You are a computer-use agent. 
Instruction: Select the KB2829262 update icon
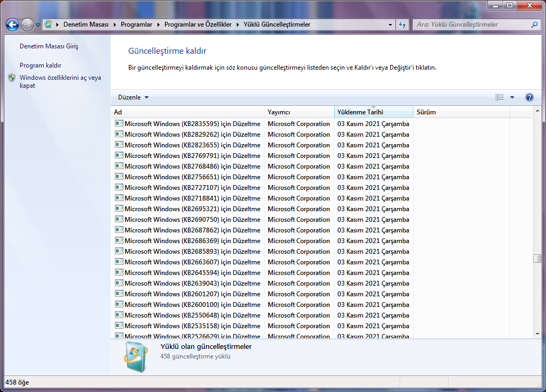pyautogui.click(x=119, y=134)
